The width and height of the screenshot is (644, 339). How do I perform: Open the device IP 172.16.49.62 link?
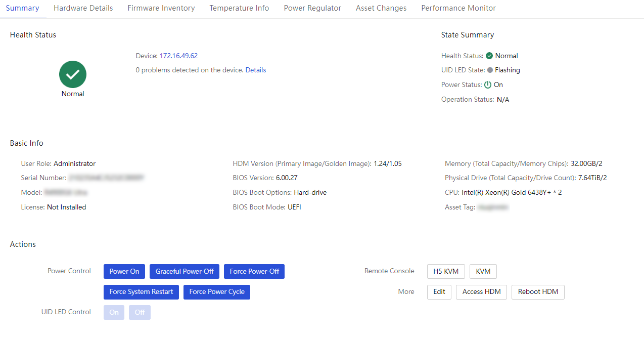coord(178,56)
